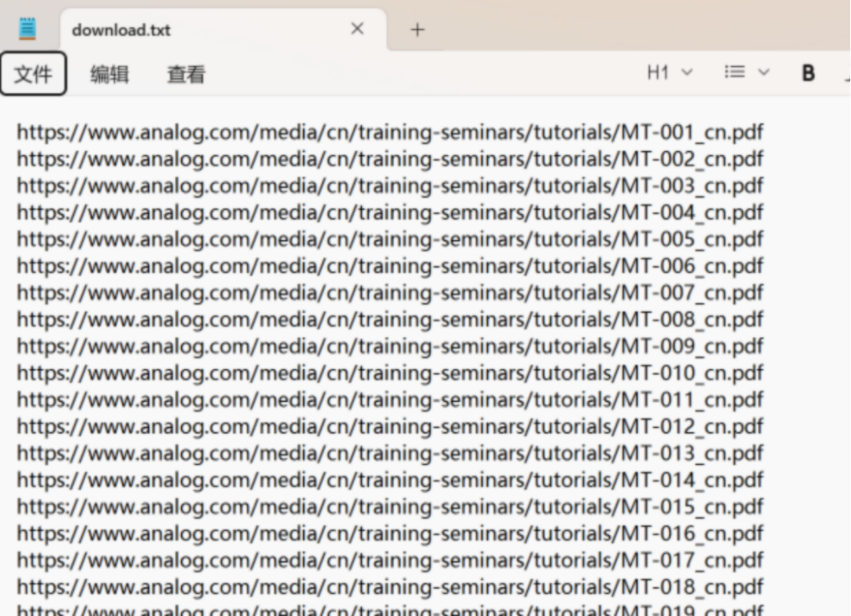Click the MT-016_cn.pdf URL line
Image resolution: width=851 pixels, height=616 pixels.
click(390, 533)
